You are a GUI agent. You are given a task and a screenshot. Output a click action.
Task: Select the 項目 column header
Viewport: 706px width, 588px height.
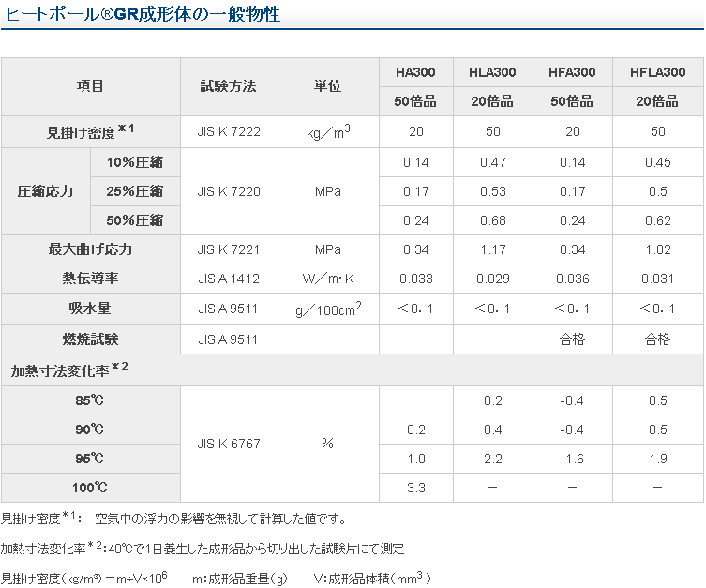coord(91,86)
